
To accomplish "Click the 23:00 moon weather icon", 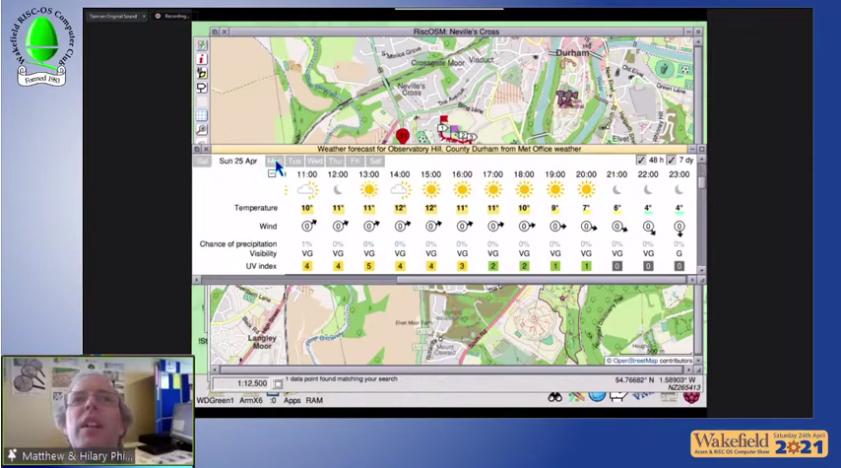I will tap(679, 190).
